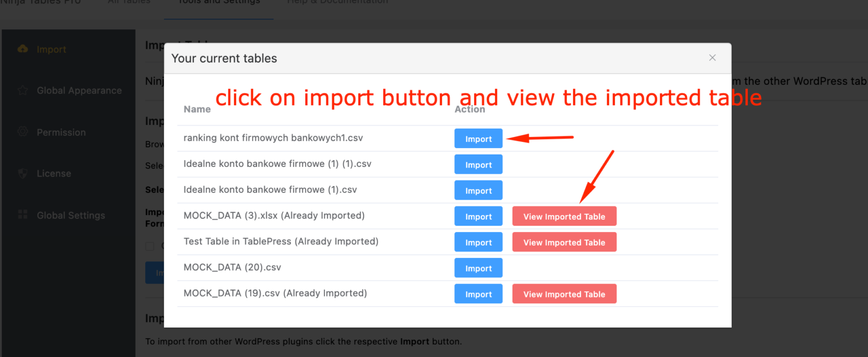Screen dimensions: 868x357
Task: Open the Permission settings icon
Action: tap(23, 132)
